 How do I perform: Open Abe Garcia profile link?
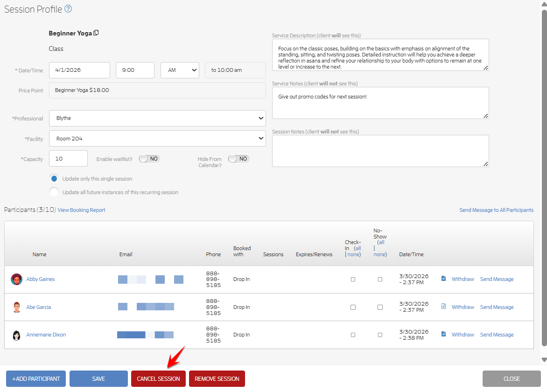point(38,307)
